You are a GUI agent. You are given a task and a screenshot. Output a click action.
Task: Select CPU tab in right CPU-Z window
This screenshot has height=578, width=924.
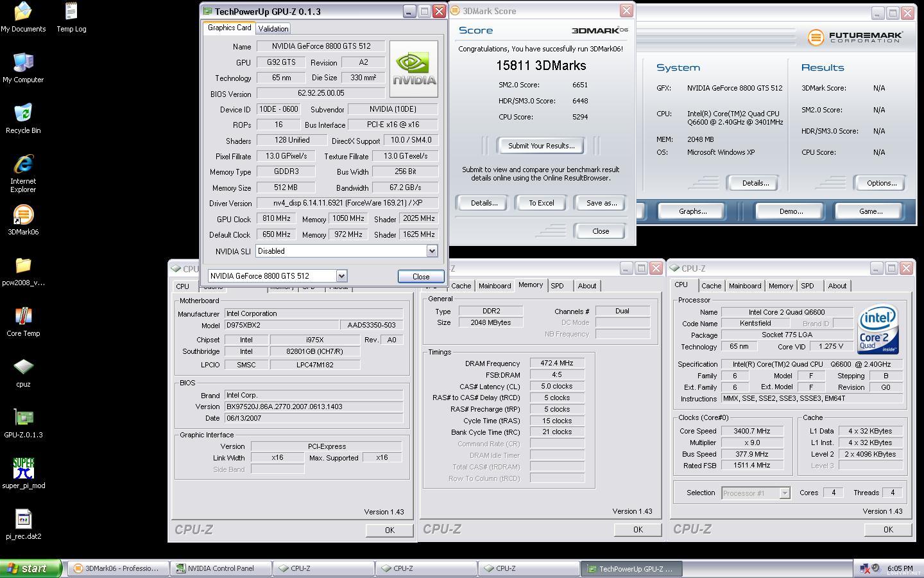click(681, 285)
